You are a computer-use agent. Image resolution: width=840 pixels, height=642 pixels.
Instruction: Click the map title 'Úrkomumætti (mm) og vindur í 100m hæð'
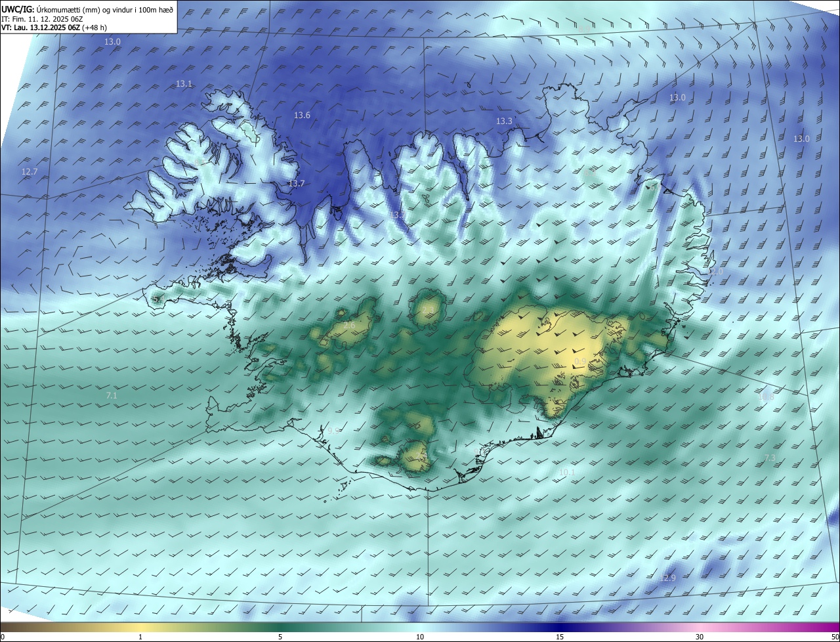point(104,9)
